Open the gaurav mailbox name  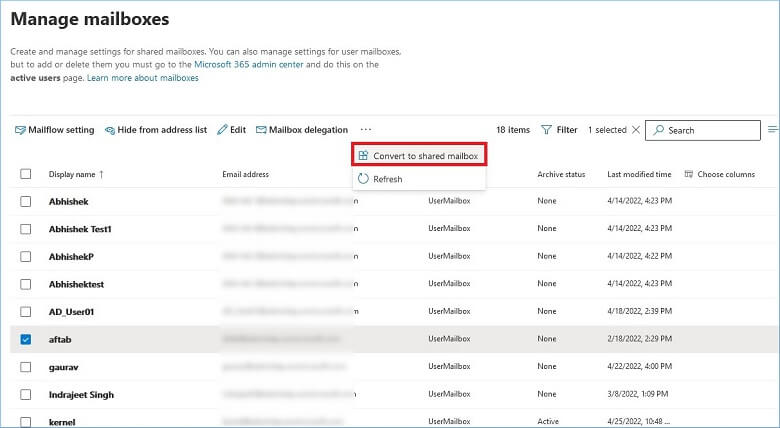pyautogui.click(x=63, y=367)
